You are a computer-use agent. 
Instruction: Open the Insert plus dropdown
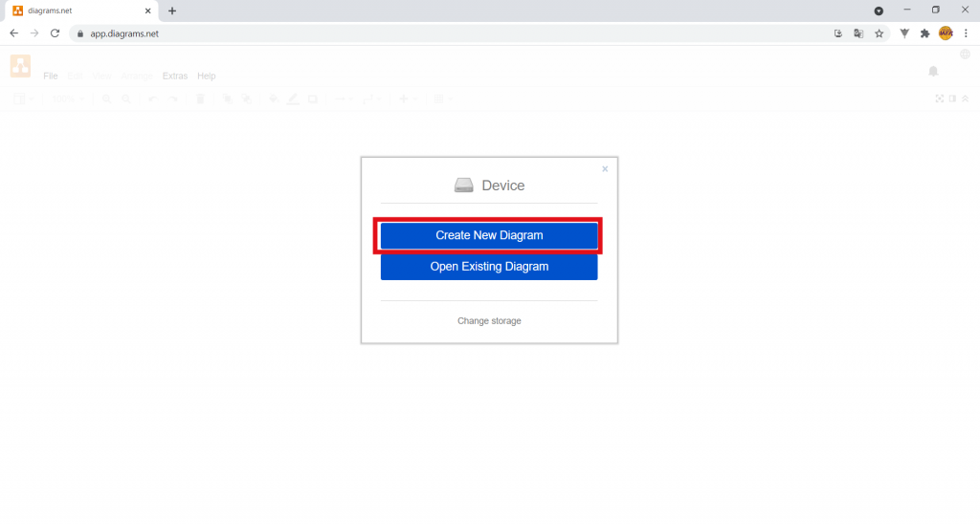(x=408, y=98)
